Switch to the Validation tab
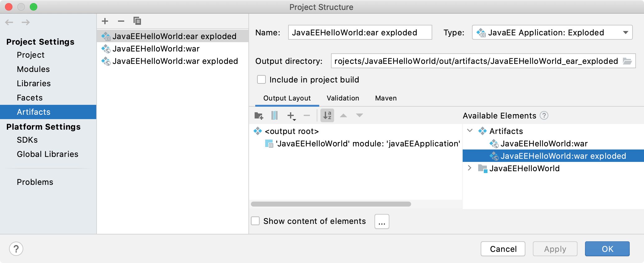The width and height of the screenshot is (644, 263). click(x=343, y=98)
